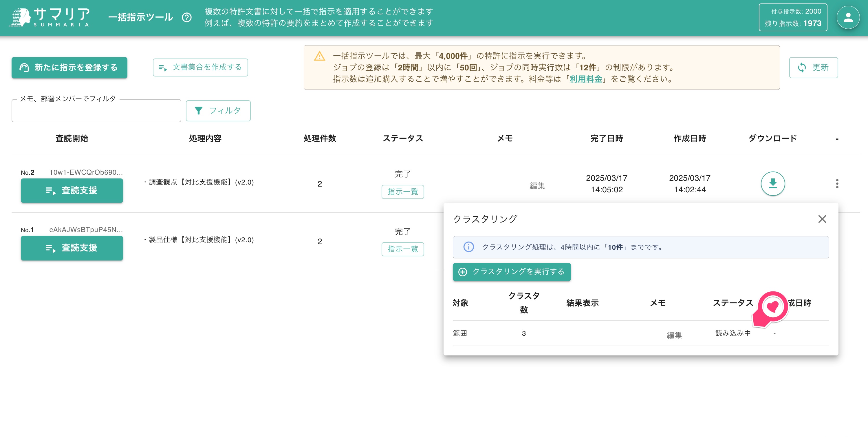Image resolution: width=868 pixels, height=438 pixels.
Task: Edit memo for job No.2
Action: (x=537, y=186)
